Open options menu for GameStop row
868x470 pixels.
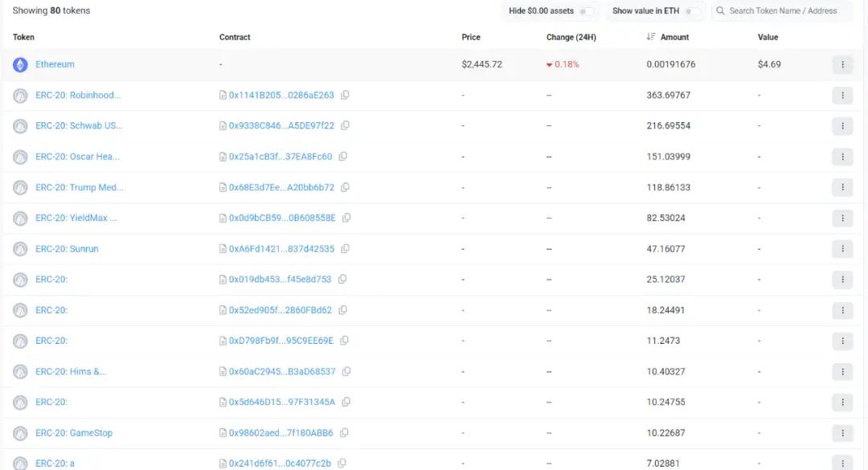842,433
